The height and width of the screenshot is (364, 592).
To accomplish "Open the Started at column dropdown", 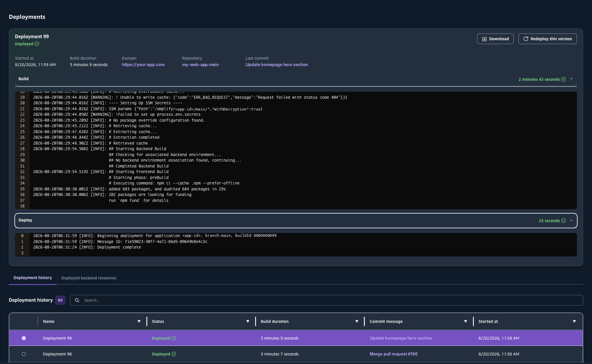I will tap(574, 321).
